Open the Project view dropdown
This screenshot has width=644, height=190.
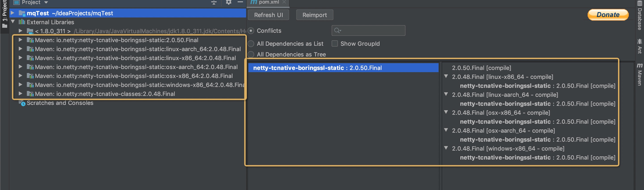click(x=46, y=2)
